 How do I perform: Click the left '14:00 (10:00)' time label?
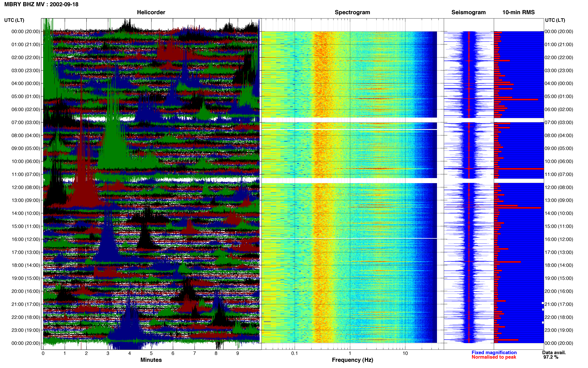click(26, 213)
